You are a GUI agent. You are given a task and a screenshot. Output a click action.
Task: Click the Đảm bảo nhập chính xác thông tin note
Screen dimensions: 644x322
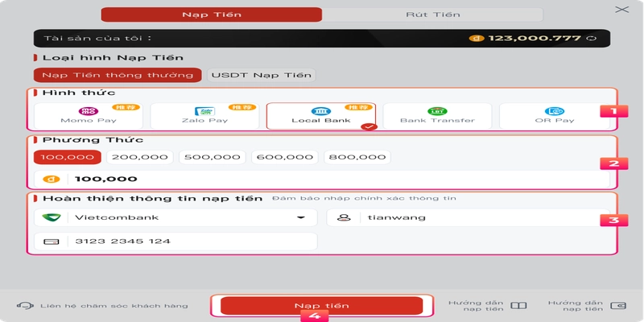[364, 198]
